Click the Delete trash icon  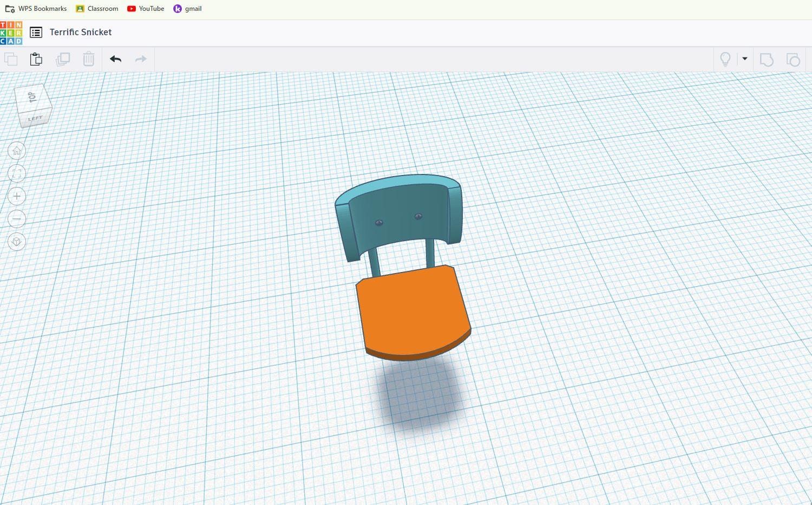click(x=89, y=59)
